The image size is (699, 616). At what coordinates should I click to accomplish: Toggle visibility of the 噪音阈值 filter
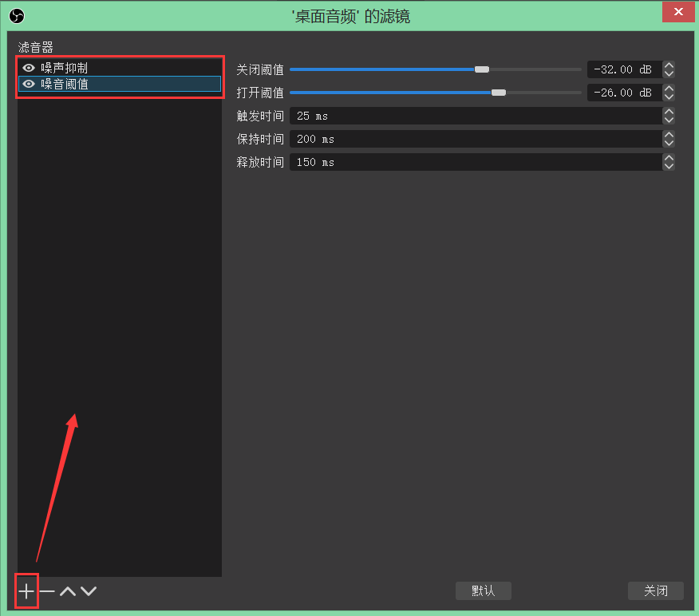(x=28, y=84)
